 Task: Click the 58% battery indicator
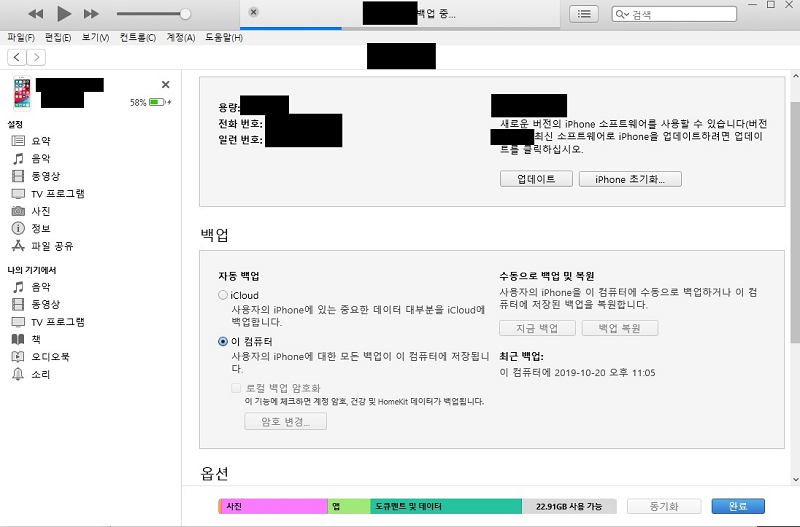[151, 102]
